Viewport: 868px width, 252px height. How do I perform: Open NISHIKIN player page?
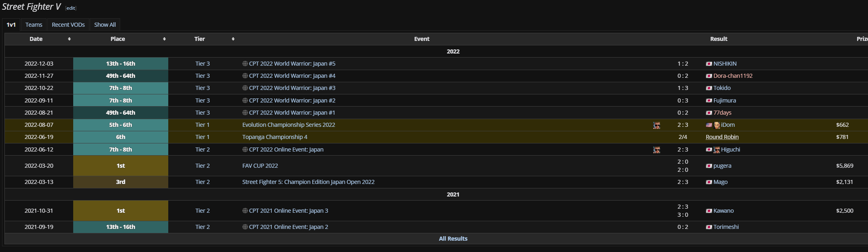tap(725, 64)
